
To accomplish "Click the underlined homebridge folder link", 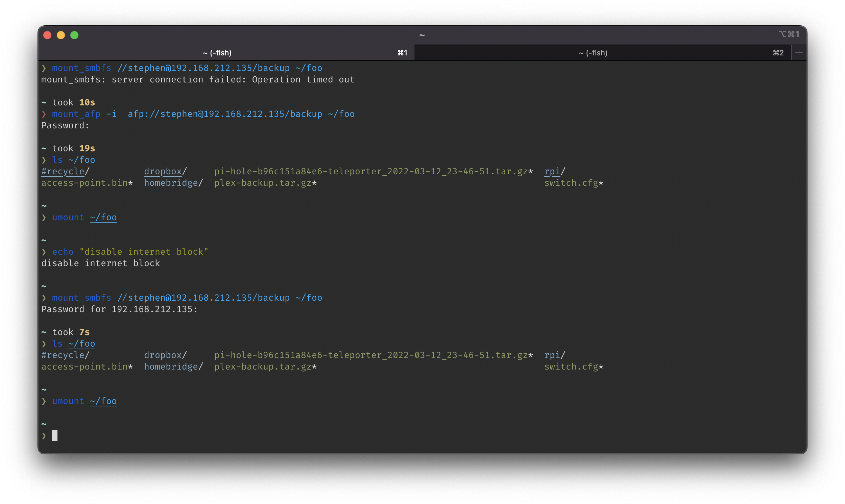I will [x=171, y=183].
